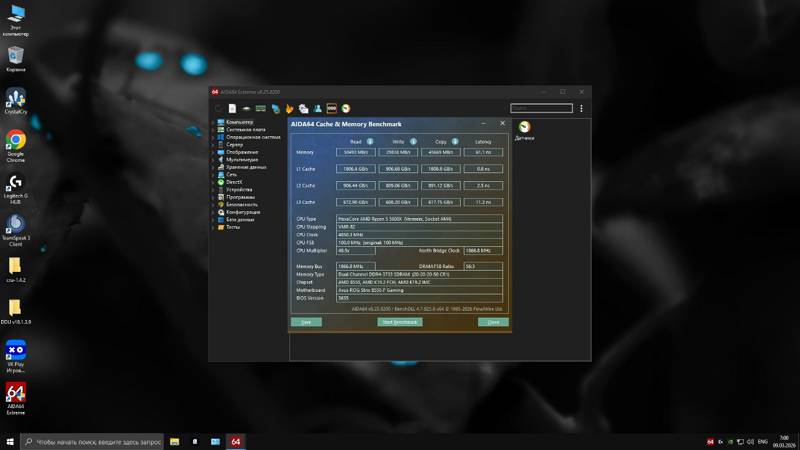The image size is (800, 450).
Task: Open the three-dot menu in AIDA64 toolbar
Action: (x=581, y=108)
